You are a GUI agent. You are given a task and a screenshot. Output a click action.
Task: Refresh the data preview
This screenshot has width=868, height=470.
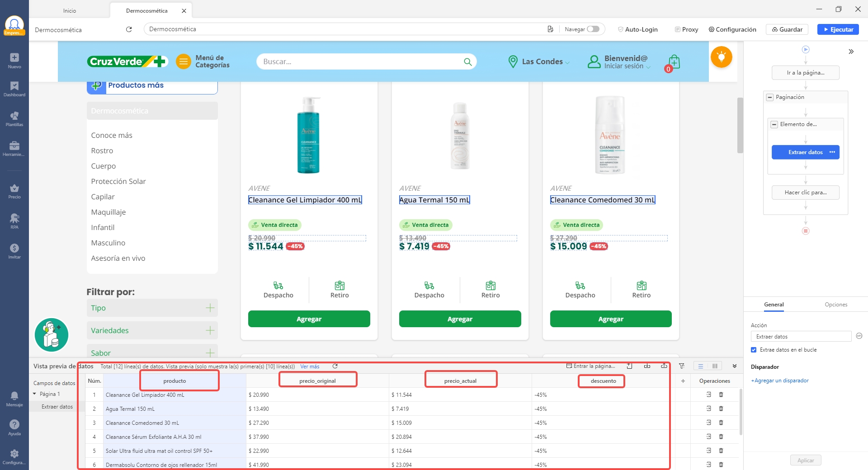click(335, 366)
